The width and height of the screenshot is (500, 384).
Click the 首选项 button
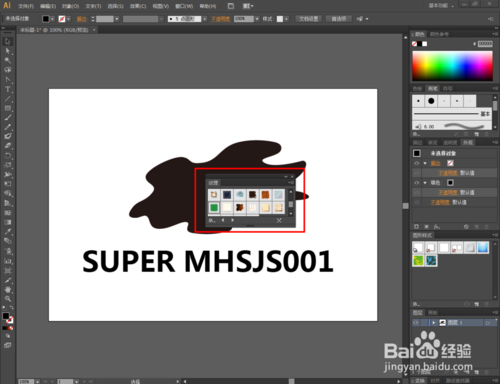point(339,19)
